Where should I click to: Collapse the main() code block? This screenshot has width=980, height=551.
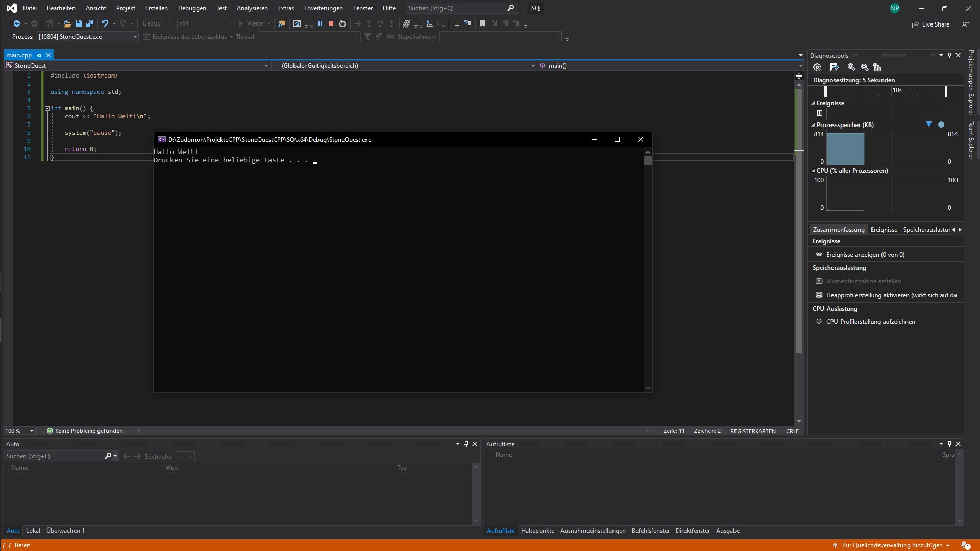47,108
